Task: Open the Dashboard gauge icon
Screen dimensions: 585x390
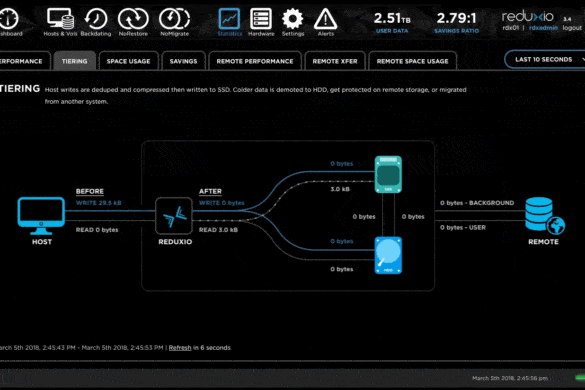Action: pos(8,19)
